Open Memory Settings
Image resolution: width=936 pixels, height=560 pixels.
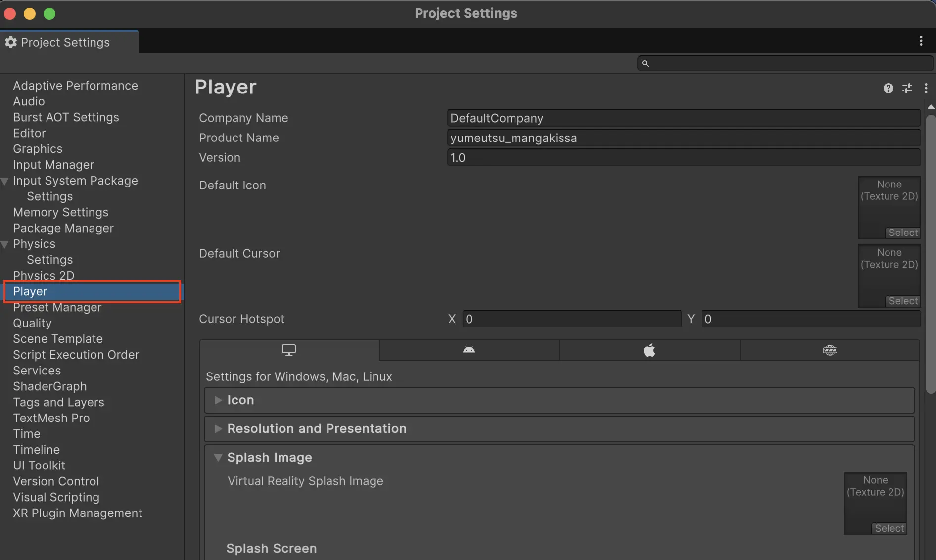(60, 212)
